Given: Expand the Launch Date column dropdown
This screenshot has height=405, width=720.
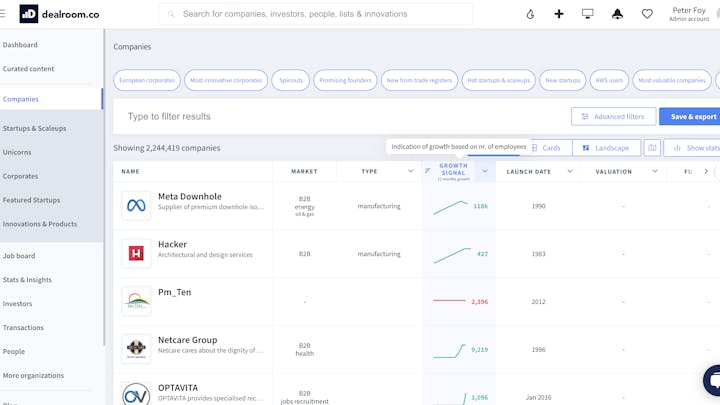Looking at the screenshot, I should pos(570,171).
